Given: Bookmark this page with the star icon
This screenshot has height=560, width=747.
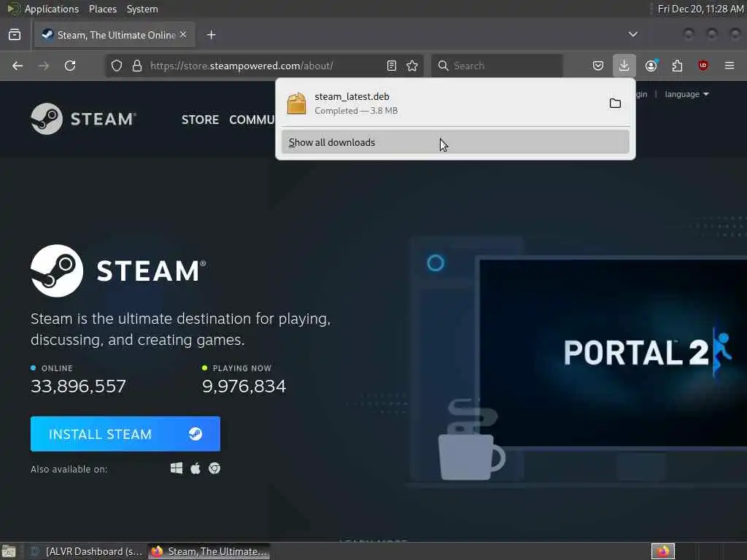Looking at the screenshot, I should [412, 66].
